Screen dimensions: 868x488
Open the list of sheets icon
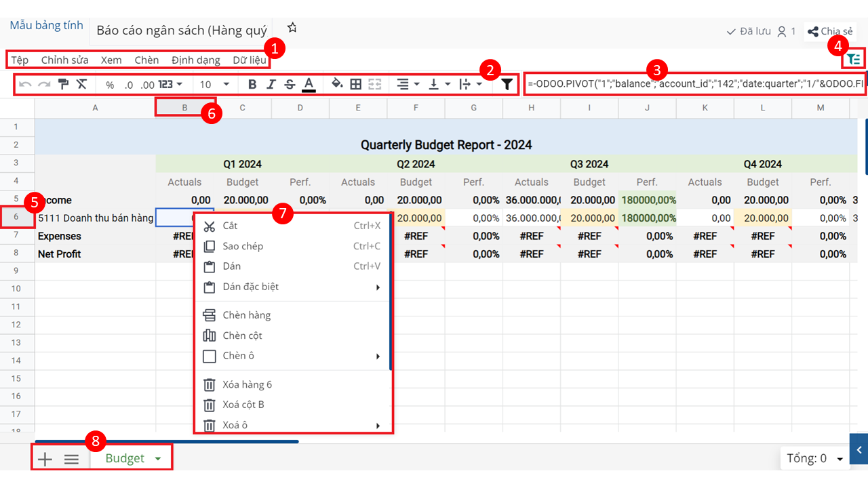[x=72, y=459]
